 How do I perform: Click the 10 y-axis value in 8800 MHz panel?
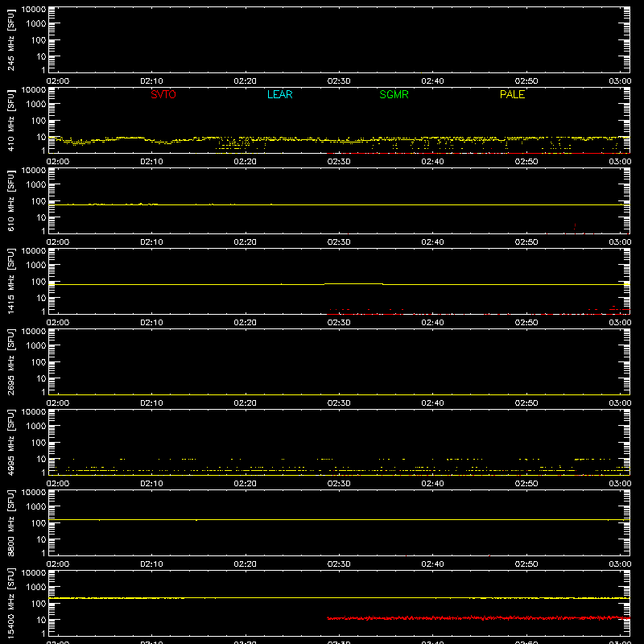click(x=42, y=539)
